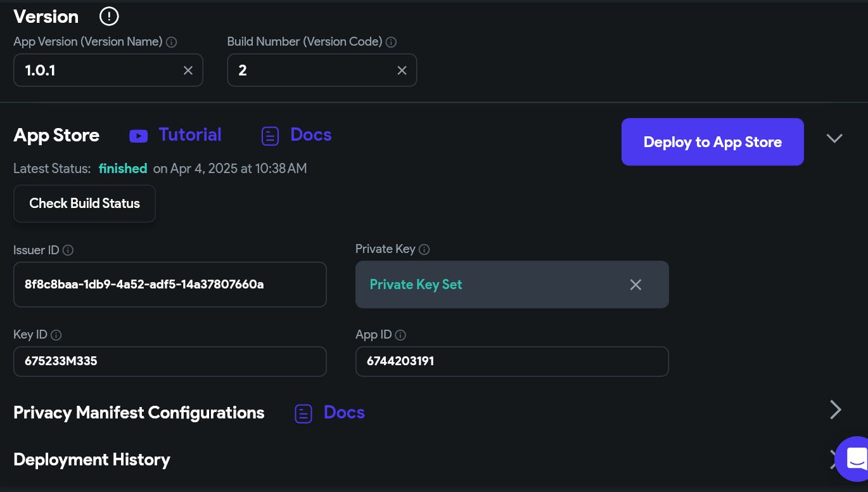The width and height of the screenshot is (868, 492).
Task: Collapse the App Store section chevron
Action: [834, 138]
